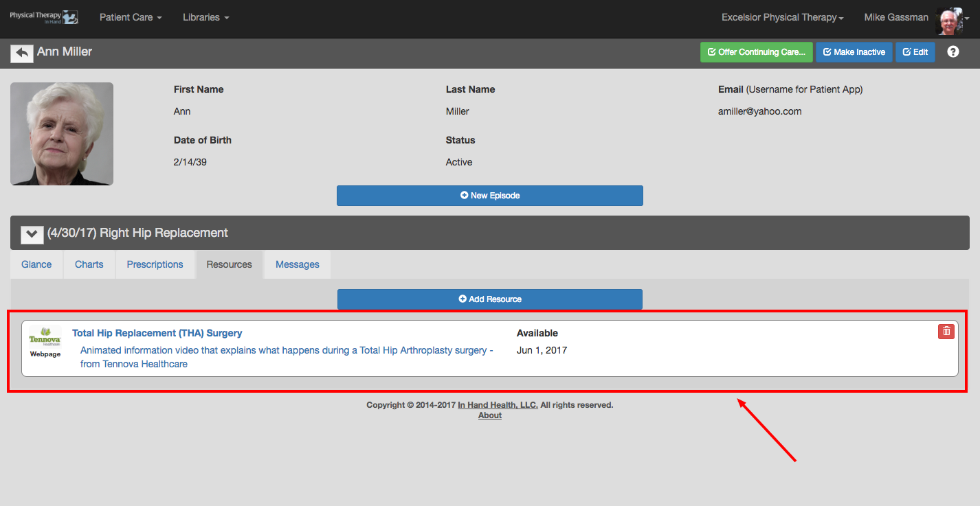
Task: Open the About footer link
Action: click(490, 415)
